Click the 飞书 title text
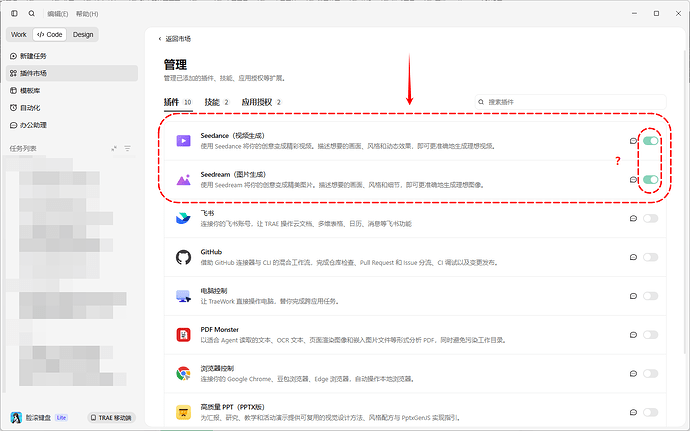690x431 pixels. pyautogui.click(x=207, y=213)
